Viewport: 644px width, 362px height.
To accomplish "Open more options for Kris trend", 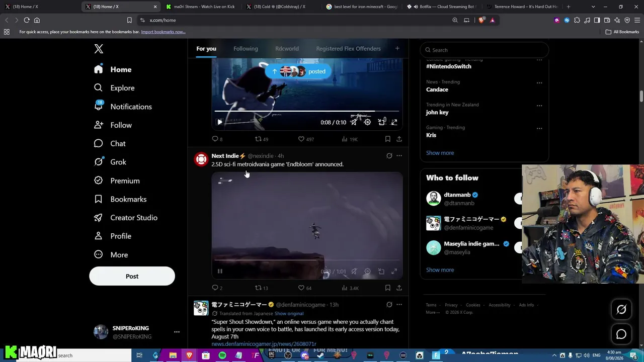I will pyautogui.click(x=539, y=128).
